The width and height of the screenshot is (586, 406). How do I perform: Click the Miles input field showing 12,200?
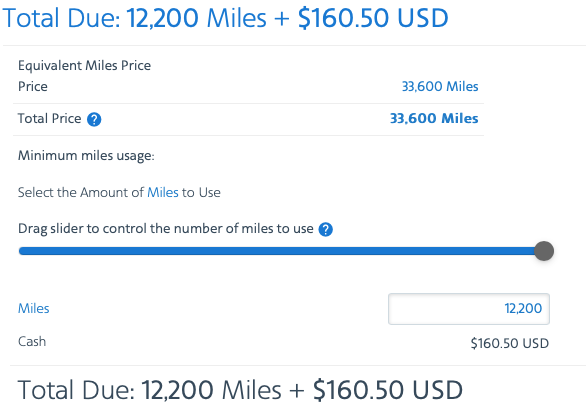[x=469, y=309]
